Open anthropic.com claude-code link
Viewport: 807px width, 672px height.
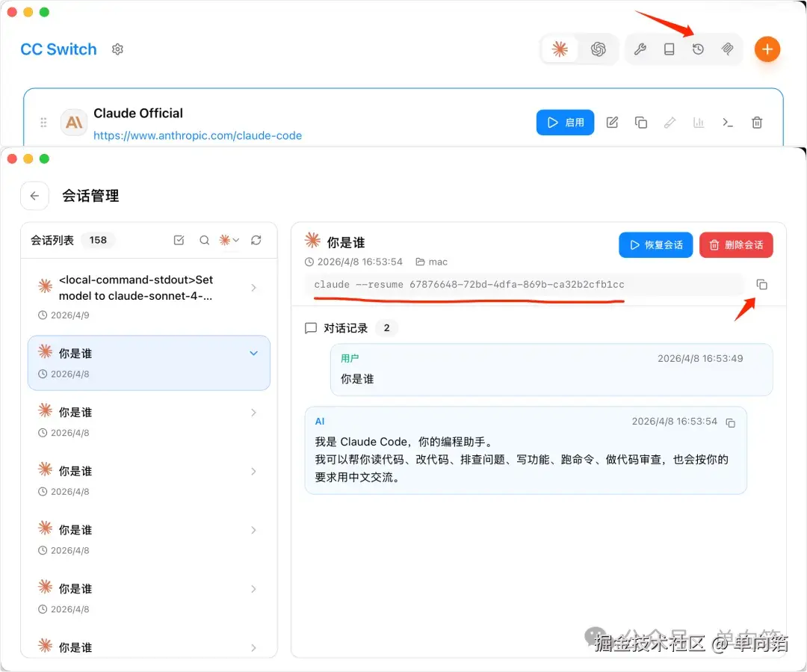pos(197,135)
